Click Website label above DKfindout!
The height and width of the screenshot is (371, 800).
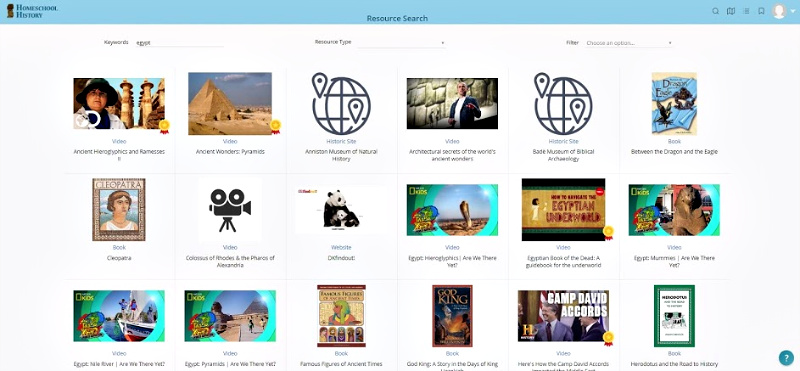[341, 248]
